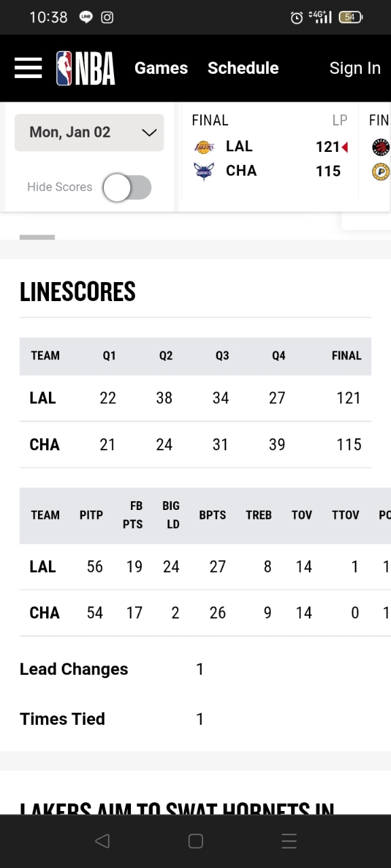The width and height of the screenshot is (391, 868).
Task: Open the Schedule menu item
Action: 243,68
